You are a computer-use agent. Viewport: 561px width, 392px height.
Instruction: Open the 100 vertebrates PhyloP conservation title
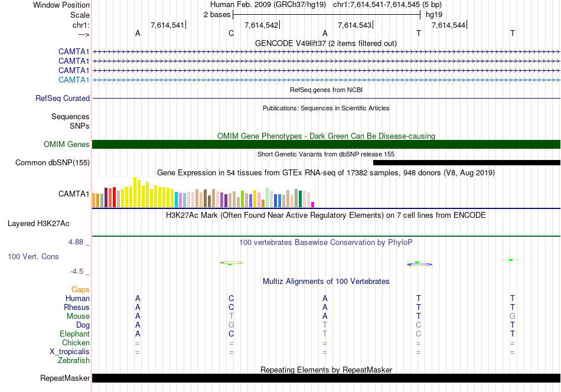coord(326,242)
